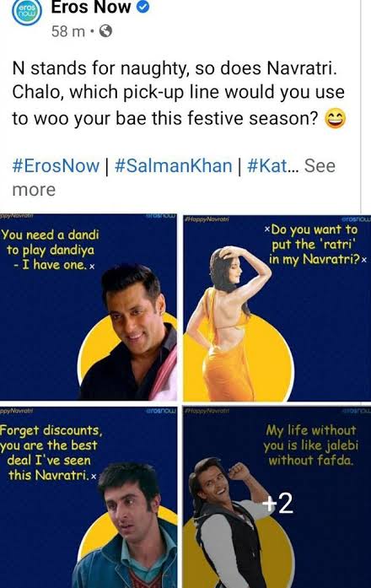The height and width of the screenshot is (588, 371).
Task: Click the public globe privacy icon
Action: point(105,31)
